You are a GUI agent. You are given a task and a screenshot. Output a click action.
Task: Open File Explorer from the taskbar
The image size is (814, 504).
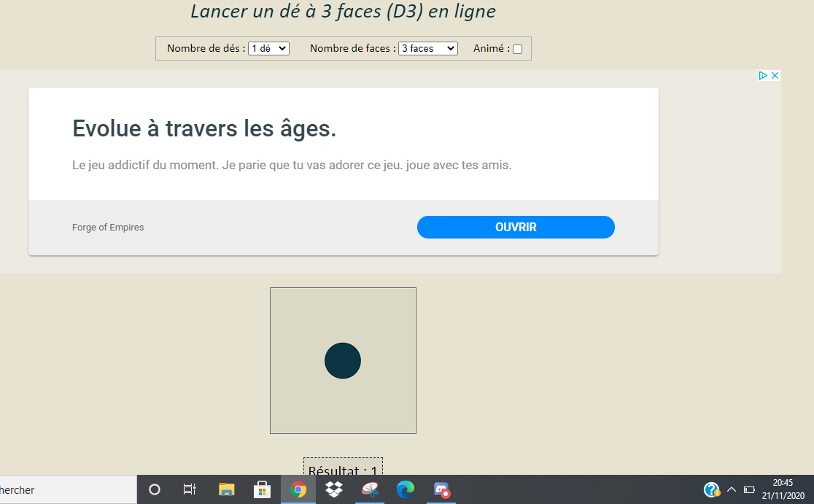(x=226, y=489)
